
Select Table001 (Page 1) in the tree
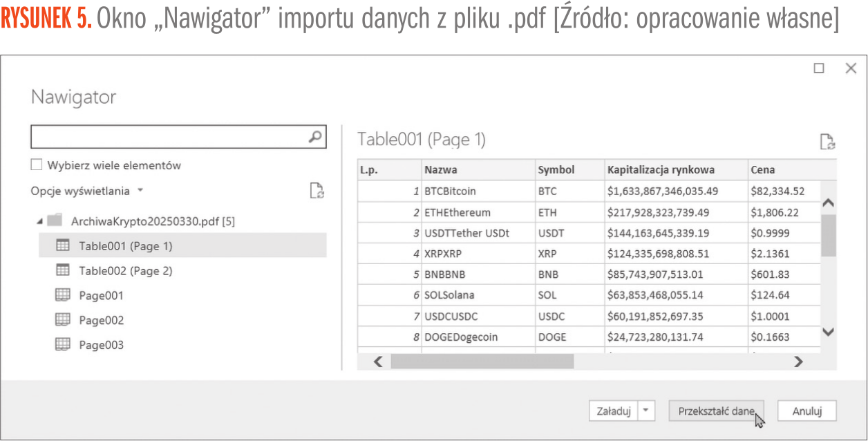point(125,245)
